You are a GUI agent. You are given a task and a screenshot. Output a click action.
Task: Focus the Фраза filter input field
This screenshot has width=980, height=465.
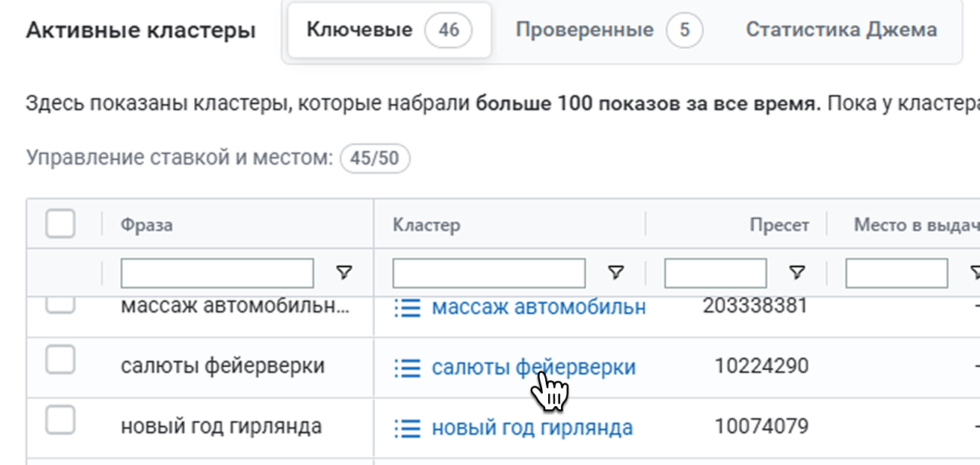(217, 273)
